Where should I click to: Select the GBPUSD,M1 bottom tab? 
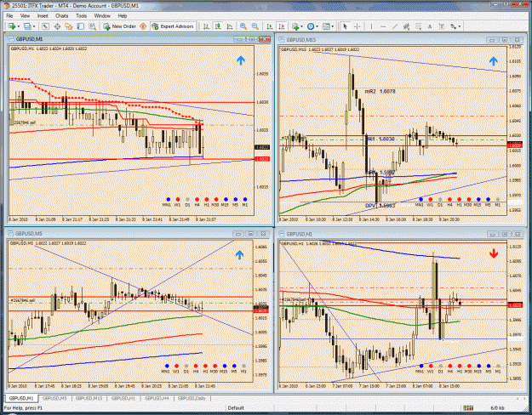[x=21, y=398]
